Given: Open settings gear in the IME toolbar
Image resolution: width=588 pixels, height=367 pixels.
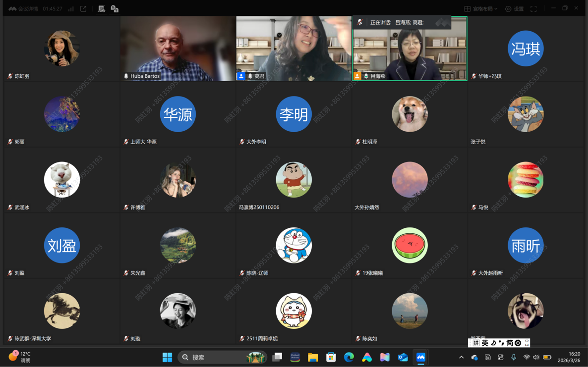Looking at the screenshot, I should click(x=518, y=343).
